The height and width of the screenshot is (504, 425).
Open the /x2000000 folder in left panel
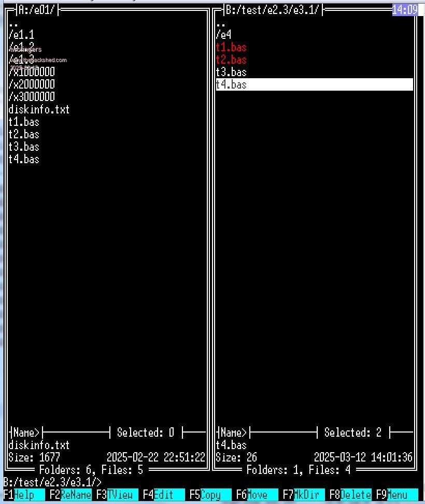32,84
